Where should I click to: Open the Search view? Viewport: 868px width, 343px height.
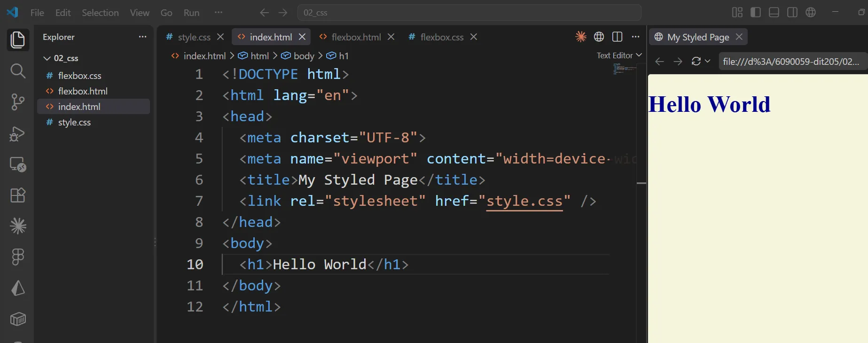click(x=17, y=71)
